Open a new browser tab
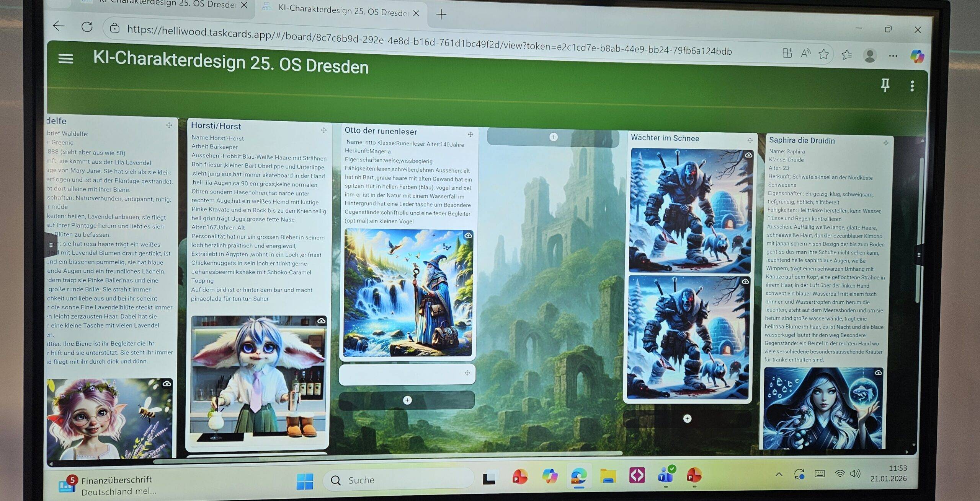 click(x=441, y=15)
